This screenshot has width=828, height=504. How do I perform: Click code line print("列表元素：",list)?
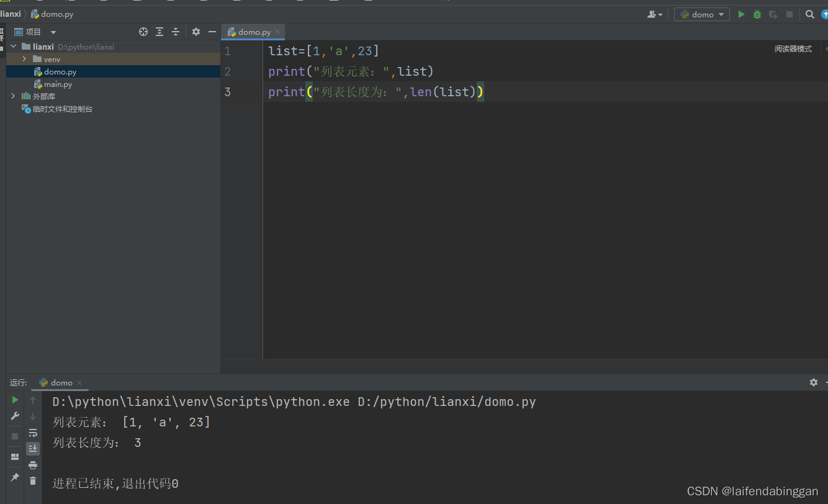pos(351,71)
